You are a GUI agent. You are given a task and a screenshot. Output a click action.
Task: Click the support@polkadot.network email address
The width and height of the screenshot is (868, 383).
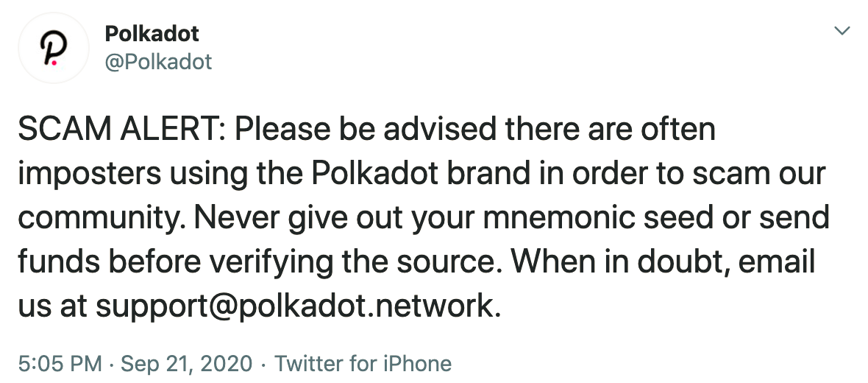[x=298, y=306]
